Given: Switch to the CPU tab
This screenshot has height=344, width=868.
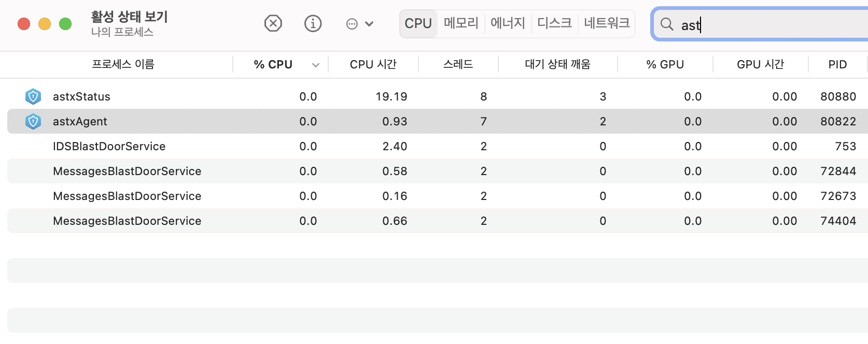Looking at the screenshot, I should [418, 23].
